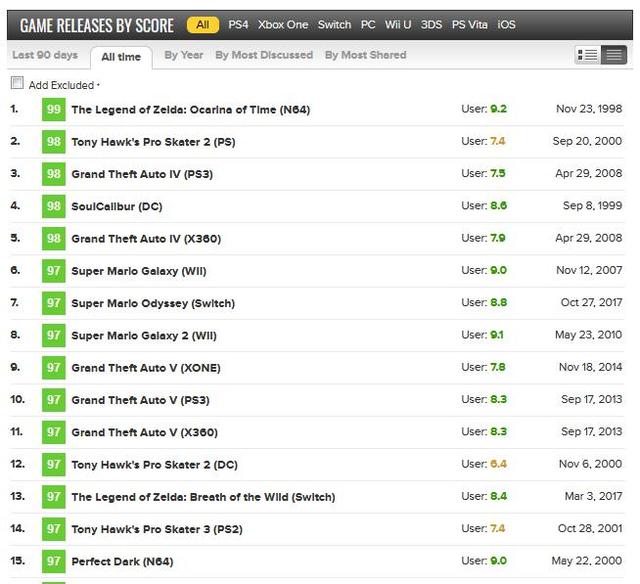Filter releases by PS Vita

469,24
